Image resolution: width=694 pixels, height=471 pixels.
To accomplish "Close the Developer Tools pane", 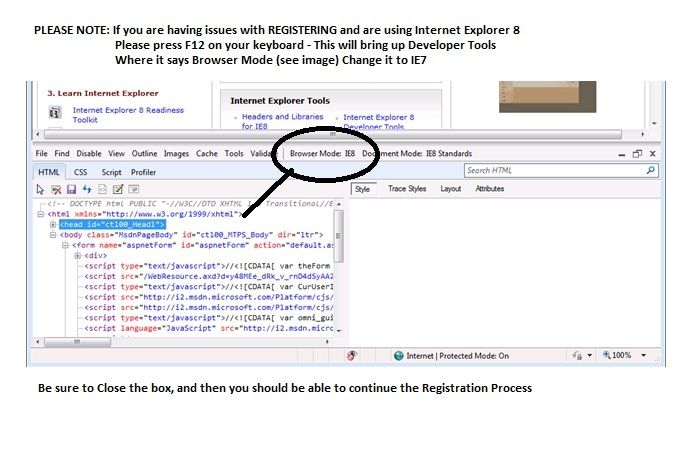I will [x=652, y=154].
